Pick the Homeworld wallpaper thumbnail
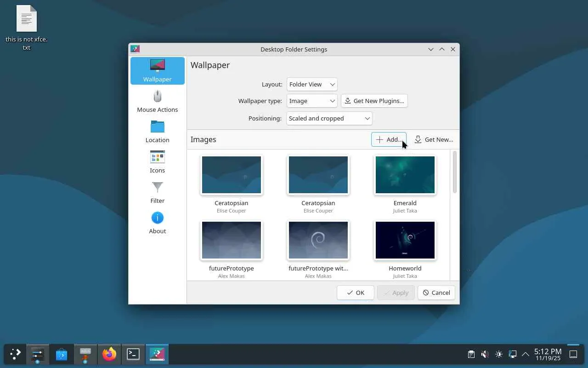 405,240
